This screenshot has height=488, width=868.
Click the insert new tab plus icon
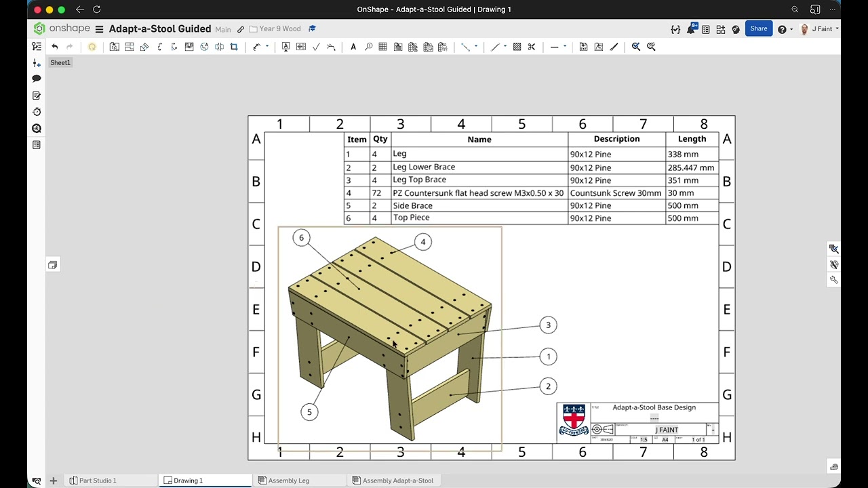pyautogui.click(x=53, y=481)
